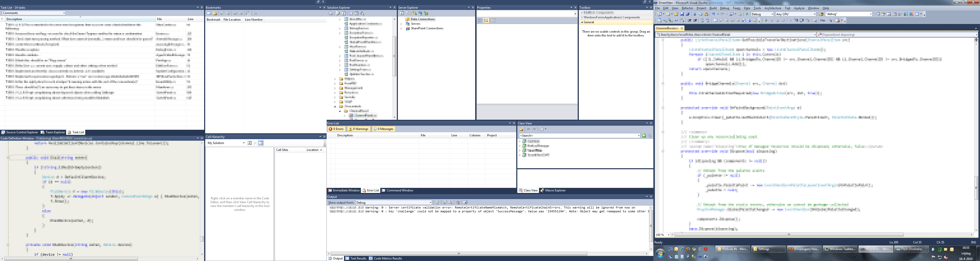This screenshot has width=980, height=261.
Task: Start debugging with the arrow beside the Debug configuration
Action: 747,14
